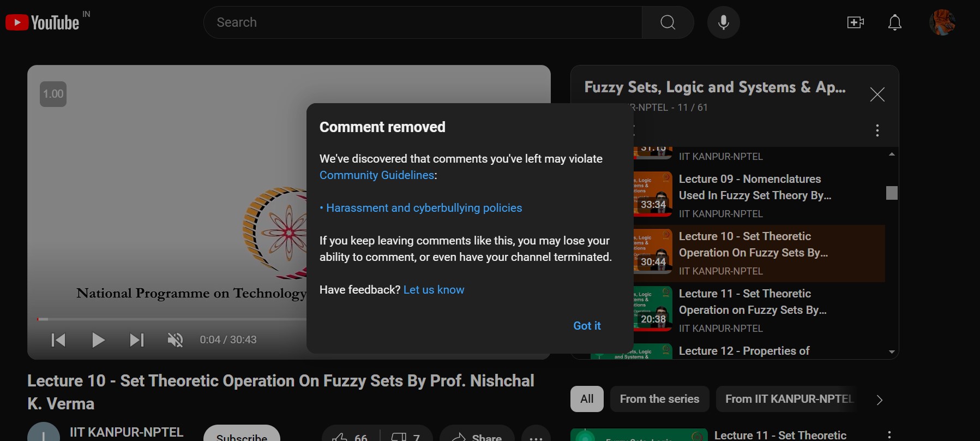Screen dimensions: 980x441
Task: Click the playlist scrollbar thumb
Action: (x=892, y=193)
